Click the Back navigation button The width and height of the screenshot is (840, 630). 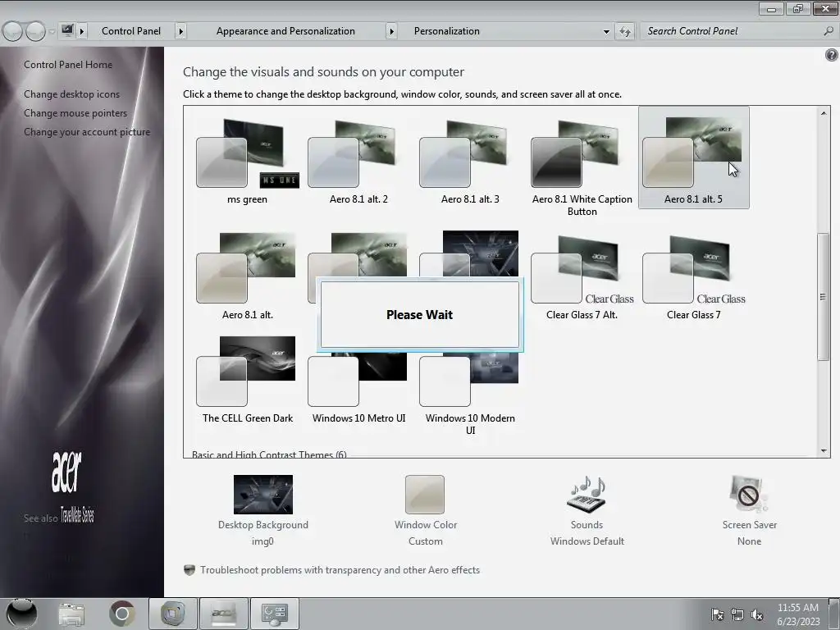[x=12, y=32]
